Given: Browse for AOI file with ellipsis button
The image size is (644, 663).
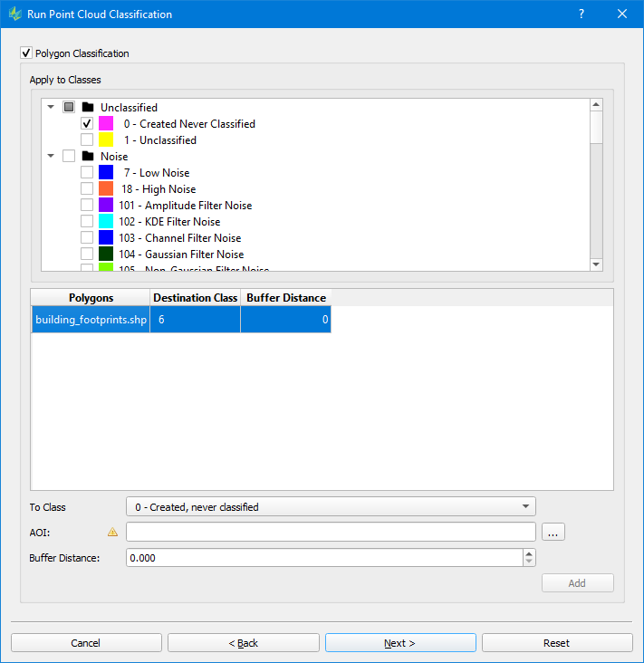Looking at the screenshot, I should tap(553, 533).
